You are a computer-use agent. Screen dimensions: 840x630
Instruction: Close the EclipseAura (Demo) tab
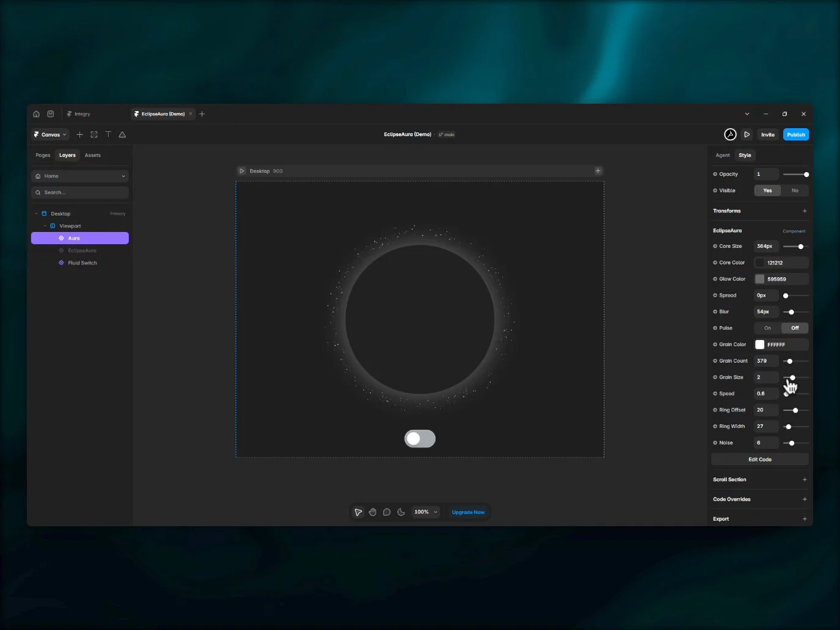[x=190, y=114]
